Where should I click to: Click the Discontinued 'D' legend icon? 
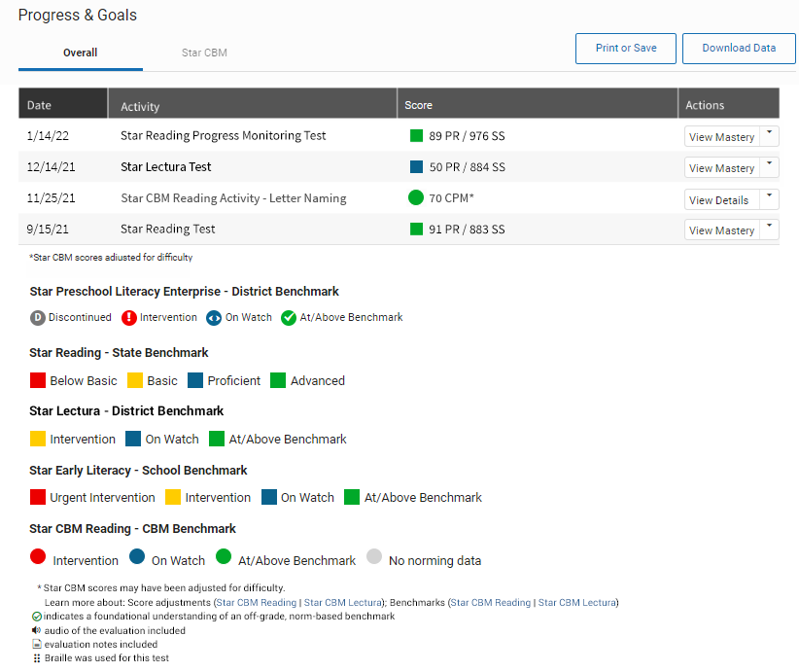click(x=38, y=318)
